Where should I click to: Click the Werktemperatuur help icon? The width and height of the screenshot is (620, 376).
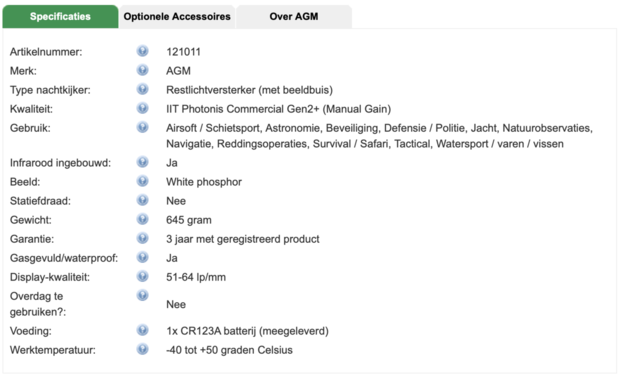(142, 349)
